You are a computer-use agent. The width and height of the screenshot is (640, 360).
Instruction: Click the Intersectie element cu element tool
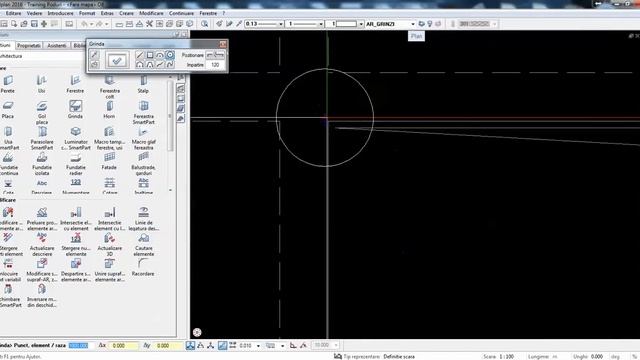tap(76, 219)
